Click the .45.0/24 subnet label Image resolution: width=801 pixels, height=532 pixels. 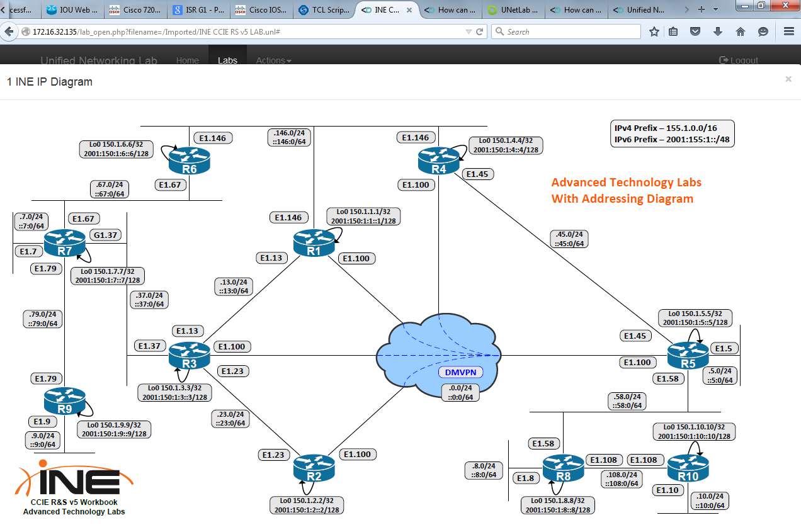pos(569,239)
